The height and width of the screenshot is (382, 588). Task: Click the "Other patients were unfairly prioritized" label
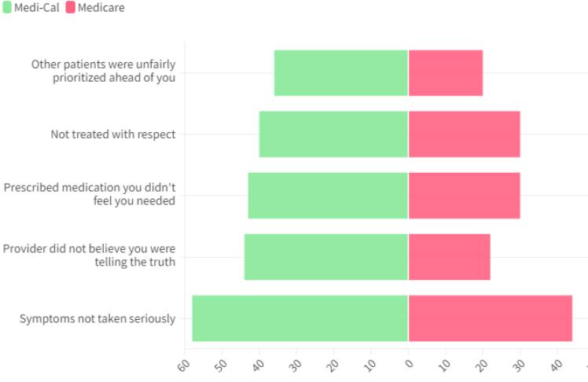(x=103, y=71)
